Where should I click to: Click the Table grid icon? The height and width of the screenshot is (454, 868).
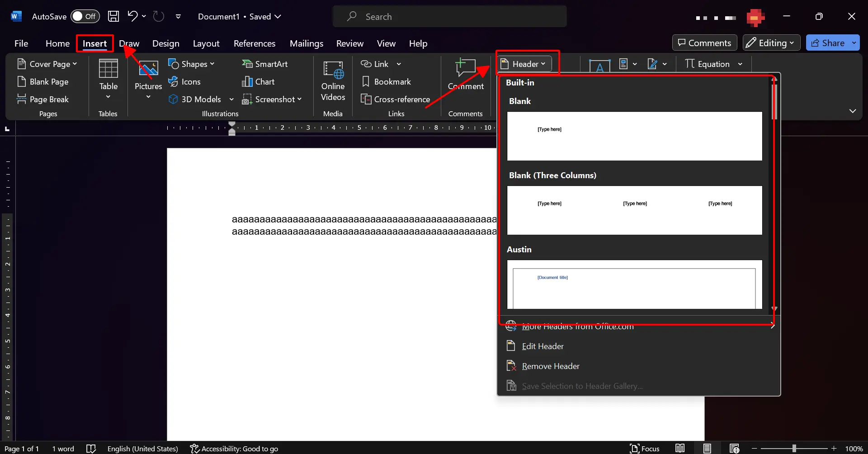pos(108,69)
